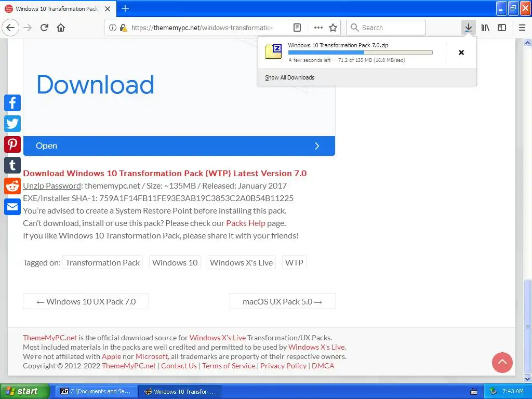Close the Windows 10 Transformation Pack tab
The image size is (532, 399).
click(108, 9)
